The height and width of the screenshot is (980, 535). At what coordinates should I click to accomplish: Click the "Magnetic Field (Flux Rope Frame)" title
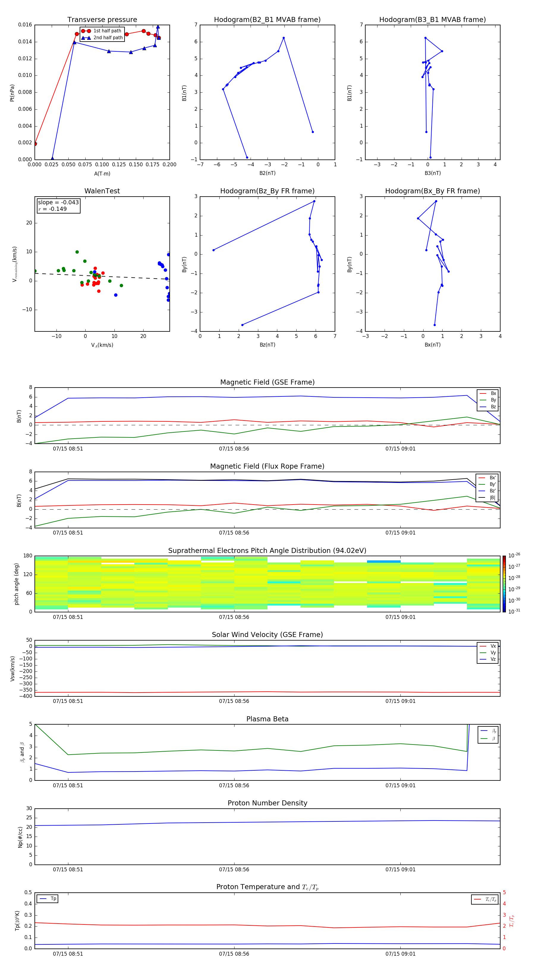pyautogui.click(x=267, y=467)
